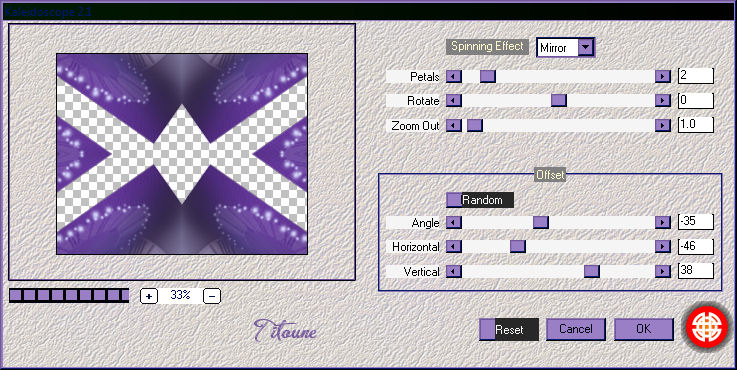Click Angle left arrow
The height and width of the screenshot is (370, 737).
click(x=454, y=222)
